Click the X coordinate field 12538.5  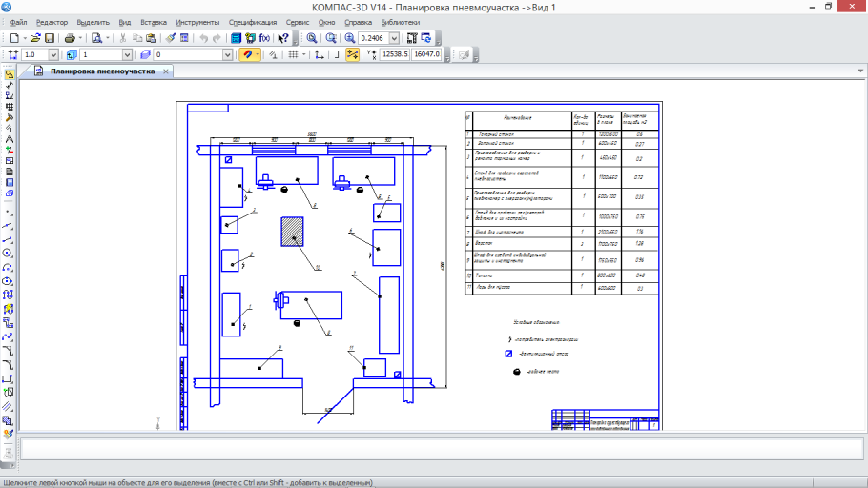[x=394, y=54]
